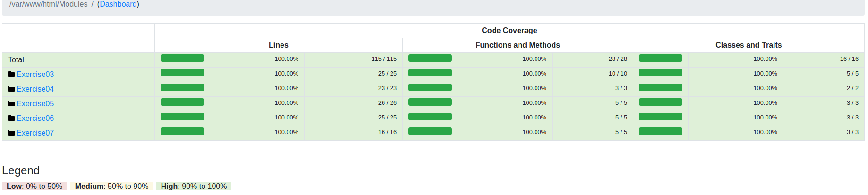Click the 10 / 10 functions count for Exercise03
The width and height of the screenshot is (868, 195).
[618, 74]
